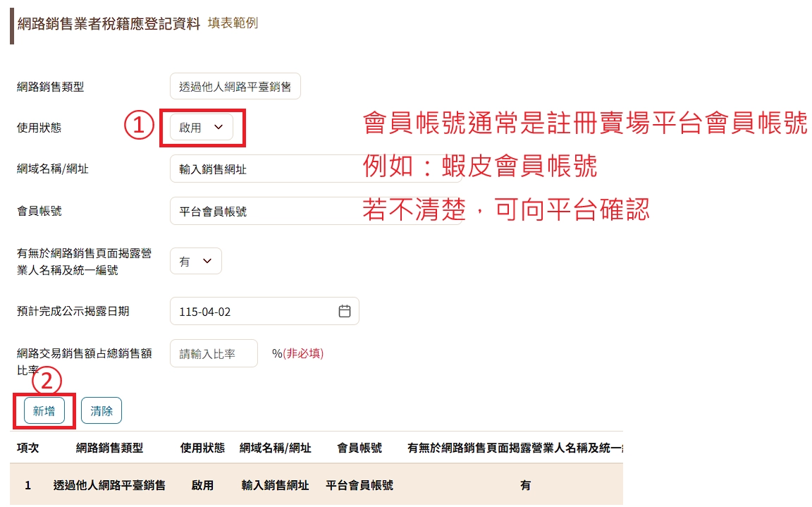812x507 pixels.
Task: Click the circled number 1 marker
Action: coord(139,126)
